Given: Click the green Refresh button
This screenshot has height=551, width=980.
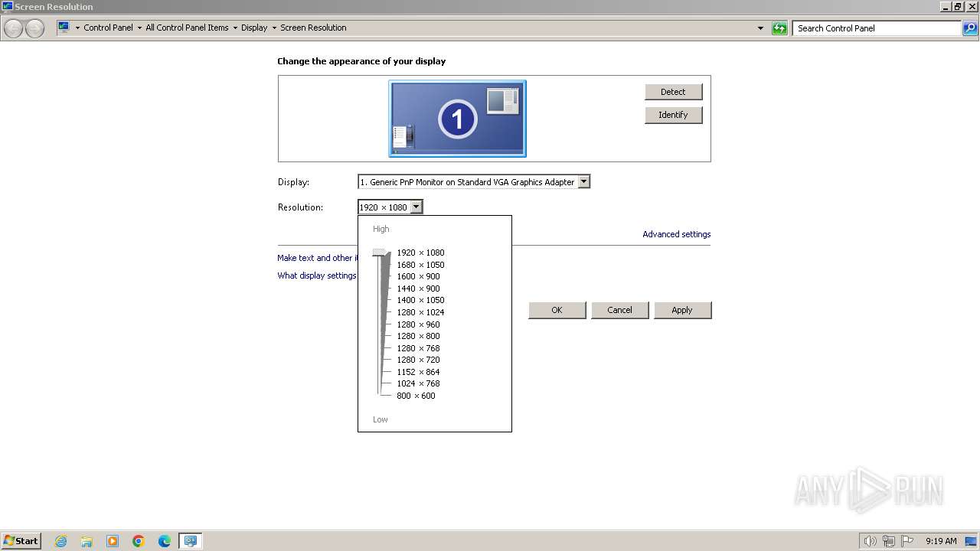Looking at the screenshot, I should coord(779,28).
